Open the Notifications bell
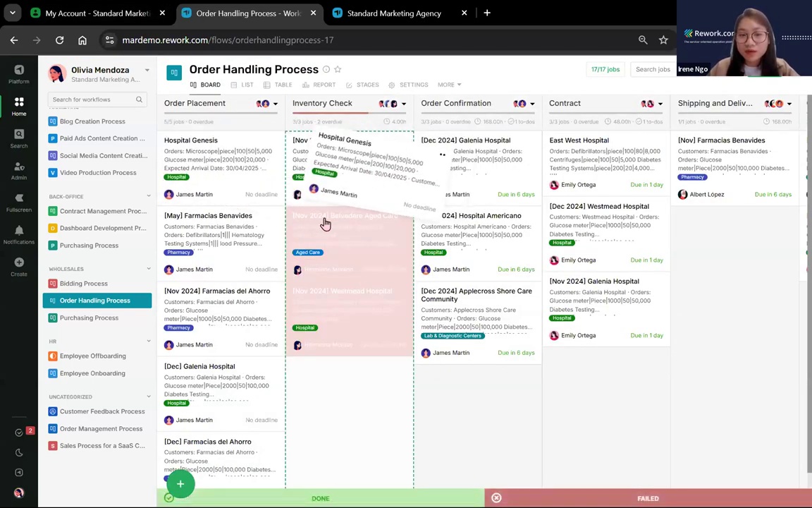This screenshot has height=508, width=812. [18, 231]
